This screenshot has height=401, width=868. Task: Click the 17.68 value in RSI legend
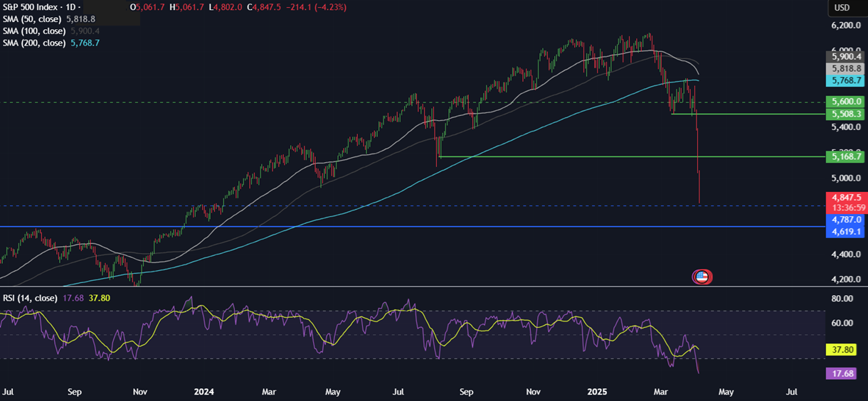(73, 297)
